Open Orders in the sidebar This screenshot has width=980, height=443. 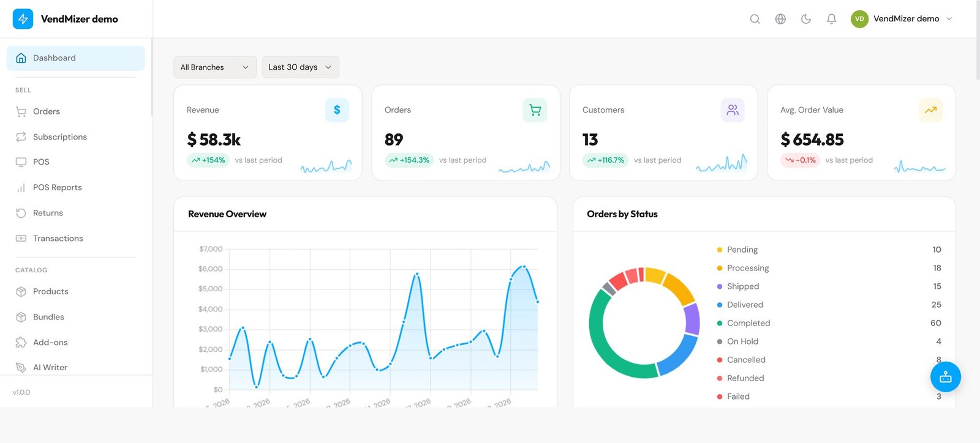[76, 111]
